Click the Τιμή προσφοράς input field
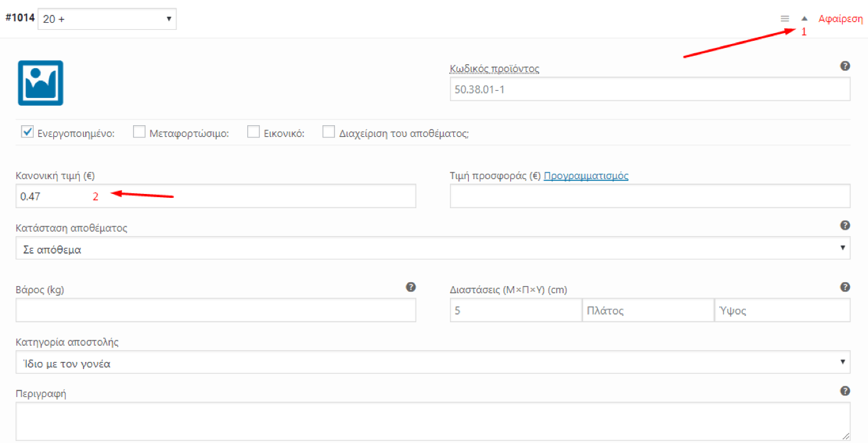 [649, 197]
